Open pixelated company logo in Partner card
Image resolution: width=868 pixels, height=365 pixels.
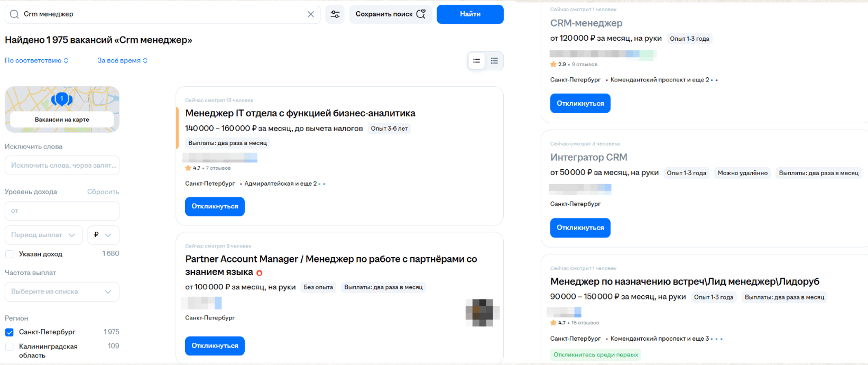(483, 312)
